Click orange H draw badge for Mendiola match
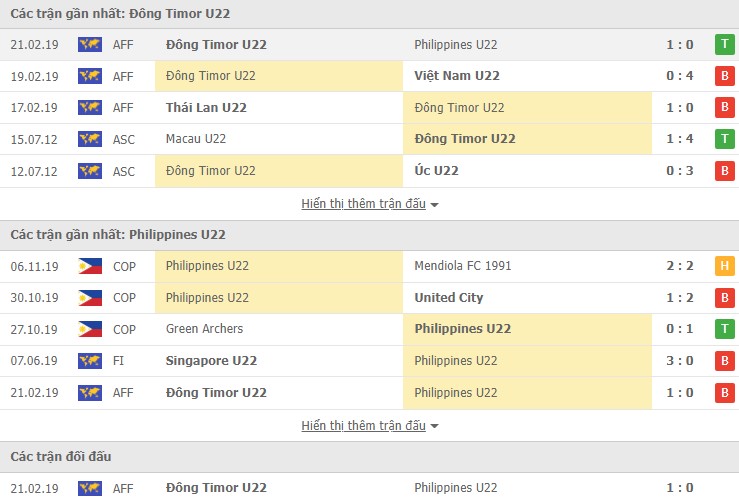 (723, 266)
